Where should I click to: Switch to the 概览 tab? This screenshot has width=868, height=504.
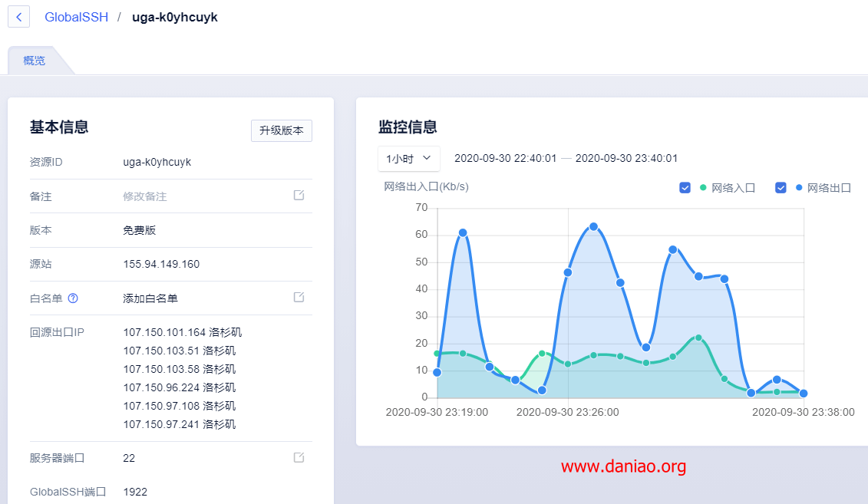(35, 61)
